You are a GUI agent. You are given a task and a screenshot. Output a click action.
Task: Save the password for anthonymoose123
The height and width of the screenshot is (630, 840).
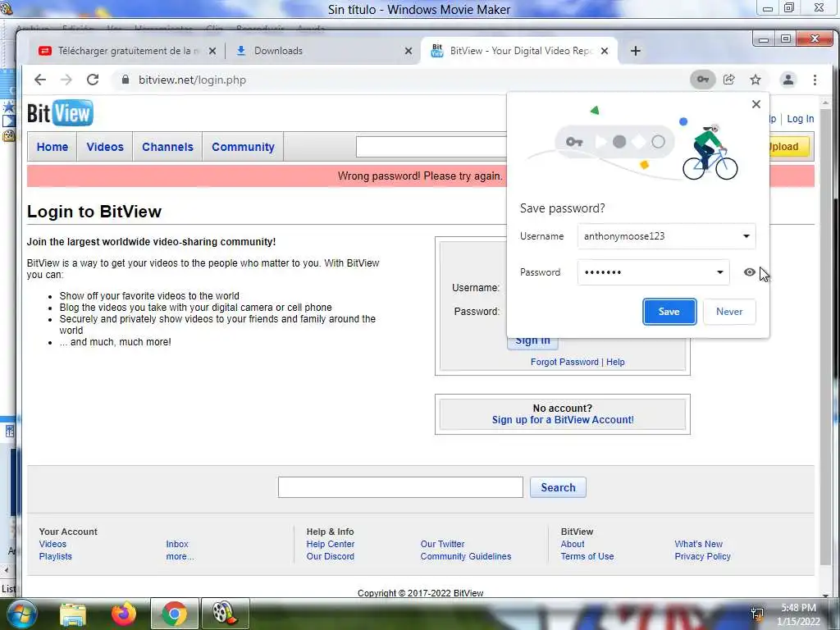669,312
